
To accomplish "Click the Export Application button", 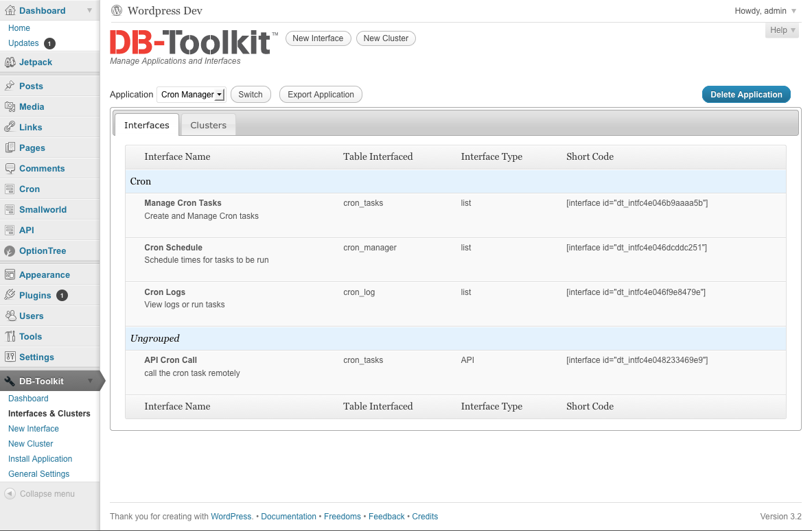I will coord(321,94).
